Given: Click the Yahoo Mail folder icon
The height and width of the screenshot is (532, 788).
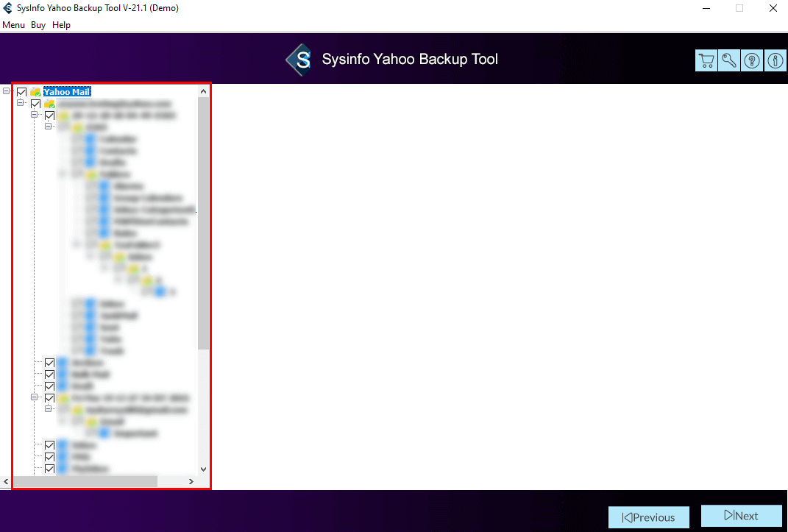Looking at the screenshot, I should pyautogui.click(x=35, y=92).
